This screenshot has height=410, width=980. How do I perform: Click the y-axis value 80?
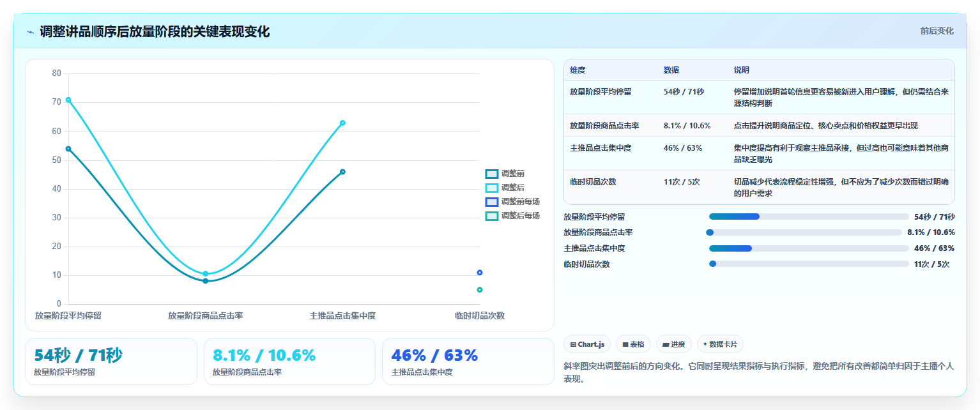click(x=57, y=73)
